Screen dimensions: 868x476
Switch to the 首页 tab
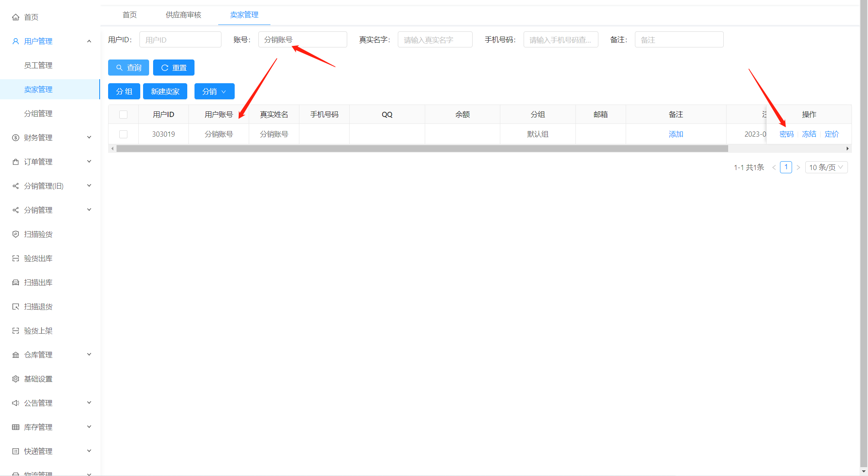click(129, 15)
